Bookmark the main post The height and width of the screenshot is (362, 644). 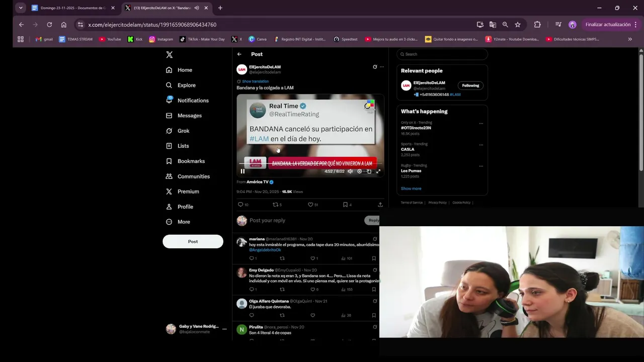coord(345,205)
